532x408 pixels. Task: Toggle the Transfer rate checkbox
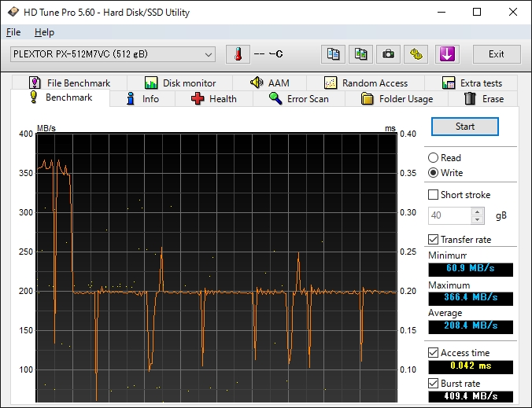point(434,240)
